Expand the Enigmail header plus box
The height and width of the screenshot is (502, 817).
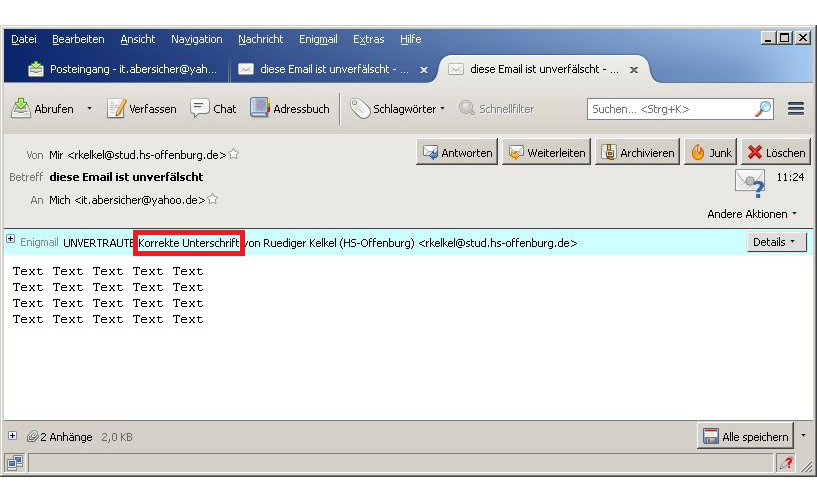(x=11, y=240)
